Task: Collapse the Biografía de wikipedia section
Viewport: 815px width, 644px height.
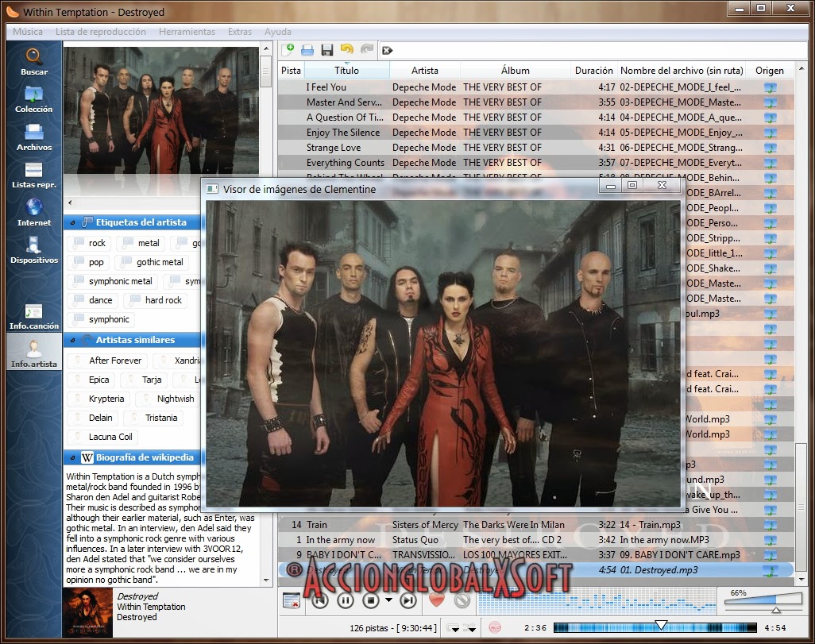Action: coord(72,458)
